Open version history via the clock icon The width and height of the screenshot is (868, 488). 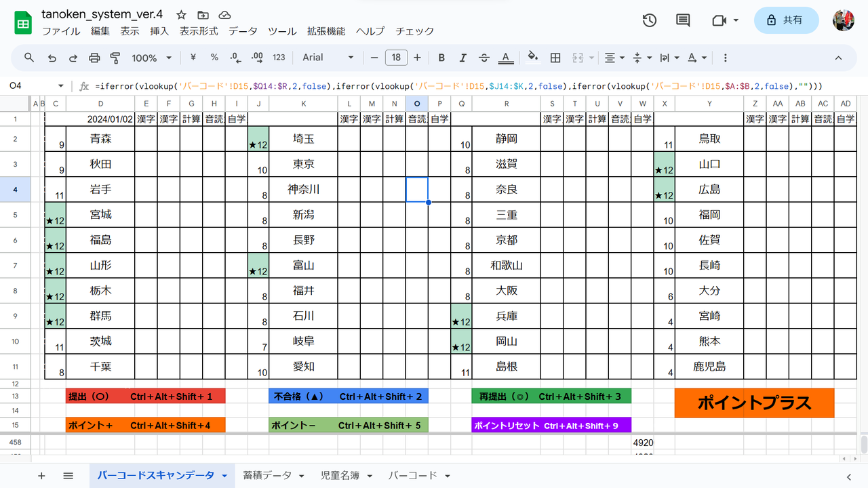point(649,20)
